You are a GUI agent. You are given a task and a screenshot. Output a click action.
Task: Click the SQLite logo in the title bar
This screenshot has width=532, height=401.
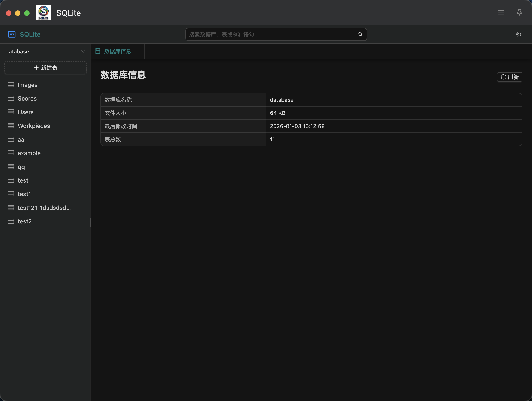tap(43, 13)
